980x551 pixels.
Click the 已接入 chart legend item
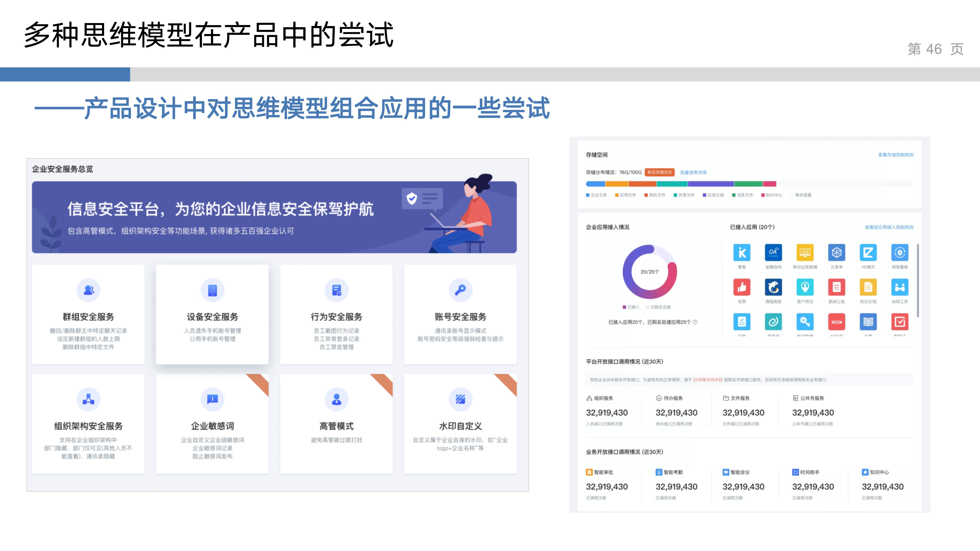(631, 307)
